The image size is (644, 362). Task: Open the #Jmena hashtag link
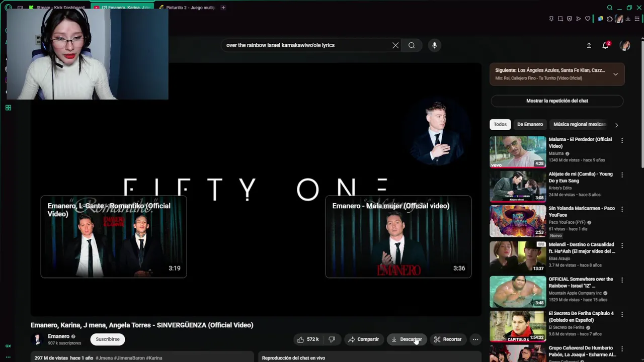pyautogui.click(x=105, y=358)
